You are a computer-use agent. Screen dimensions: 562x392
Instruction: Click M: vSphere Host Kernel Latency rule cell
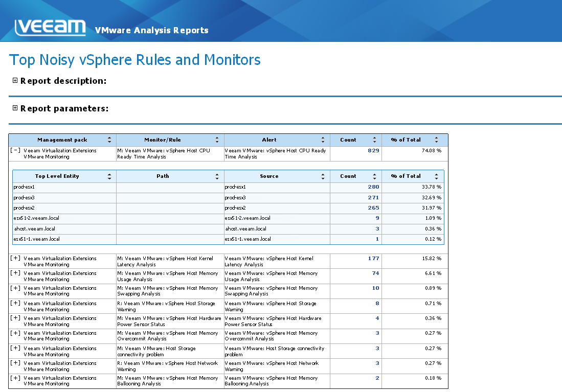170,261
